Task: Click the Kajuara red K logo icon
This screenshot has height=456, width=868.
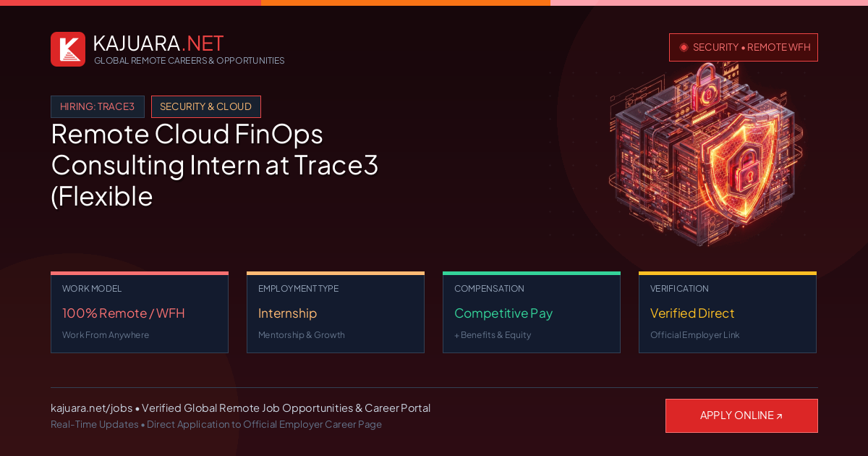Action: coord(68,49)
